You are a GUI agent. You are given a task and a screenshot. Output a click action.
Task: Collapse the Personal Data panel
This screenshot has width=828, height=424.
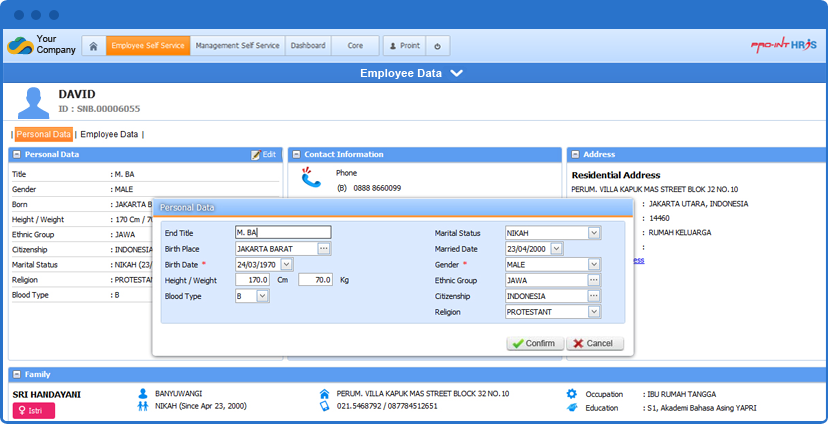pos(16,155)
